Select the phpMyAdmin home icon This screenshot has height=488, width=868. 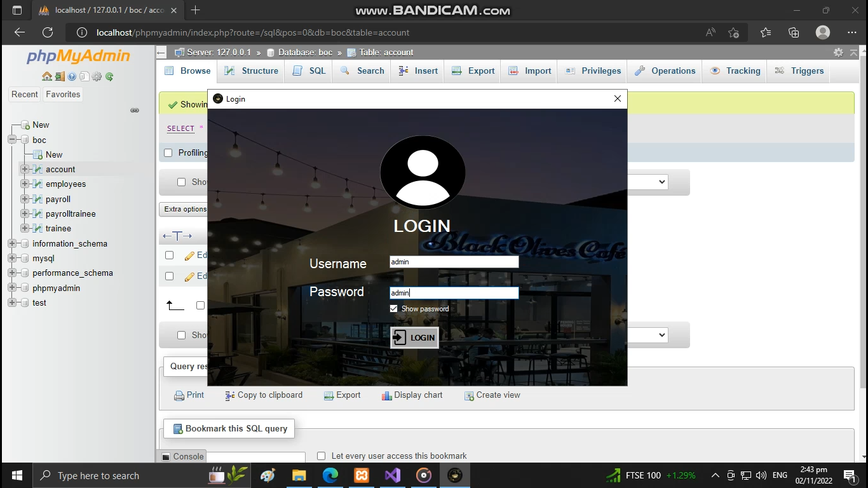coord(48,76)
